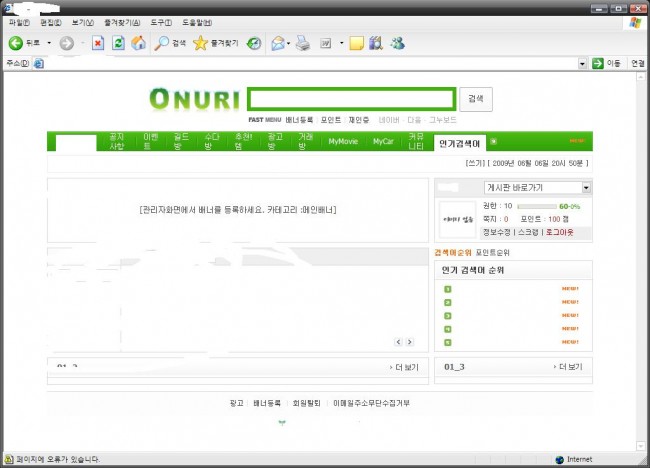Open the 게시판 바로가기 dropdown
Viewport: 650px width, 468px height.
537,187
